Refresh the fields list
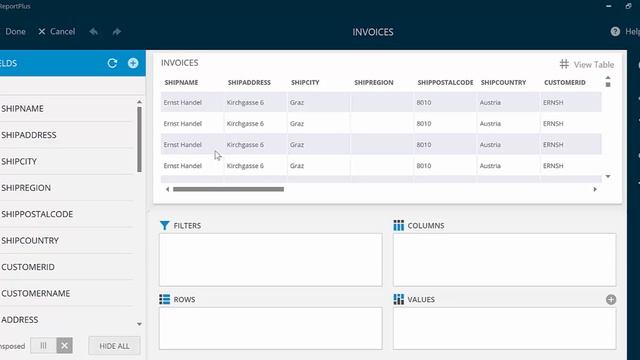Screen dimensions: 640x360 pos(112,63)
